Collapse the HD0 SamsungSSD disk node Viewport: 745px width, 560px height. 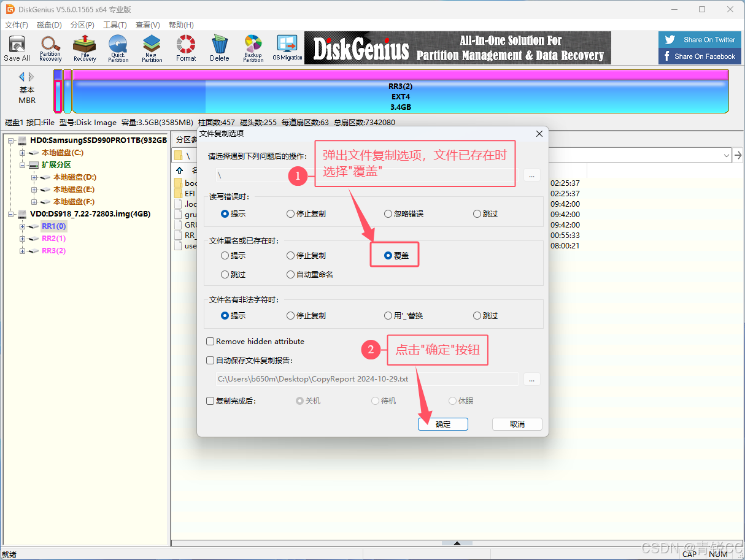pos(11,140)
